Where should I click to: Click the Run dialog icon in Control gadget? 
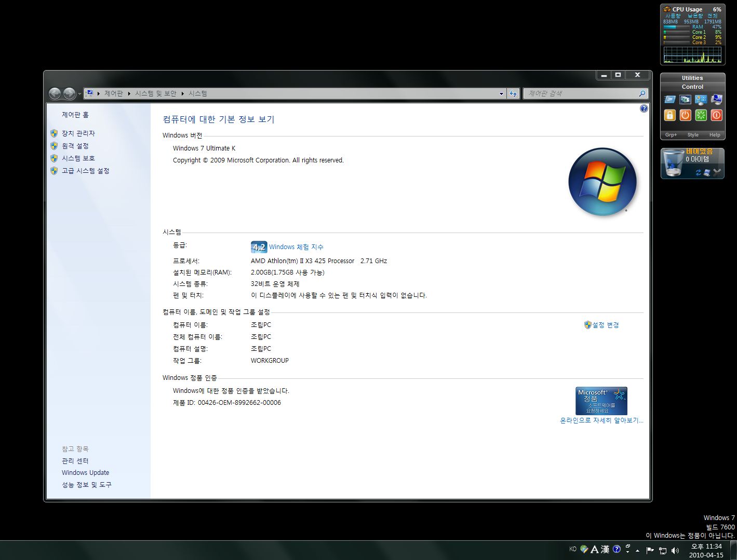click(x=669, y=99)
